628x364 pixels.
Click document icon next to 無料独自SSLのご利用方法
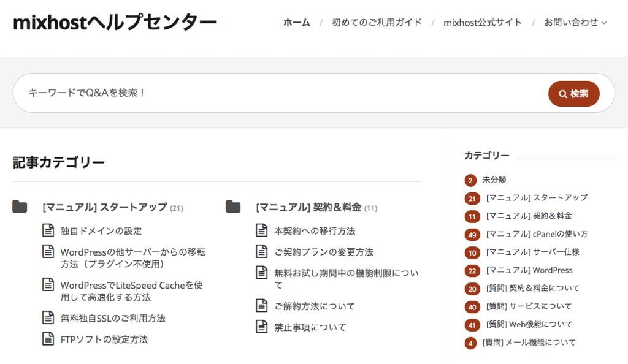[x=48, y=317]
